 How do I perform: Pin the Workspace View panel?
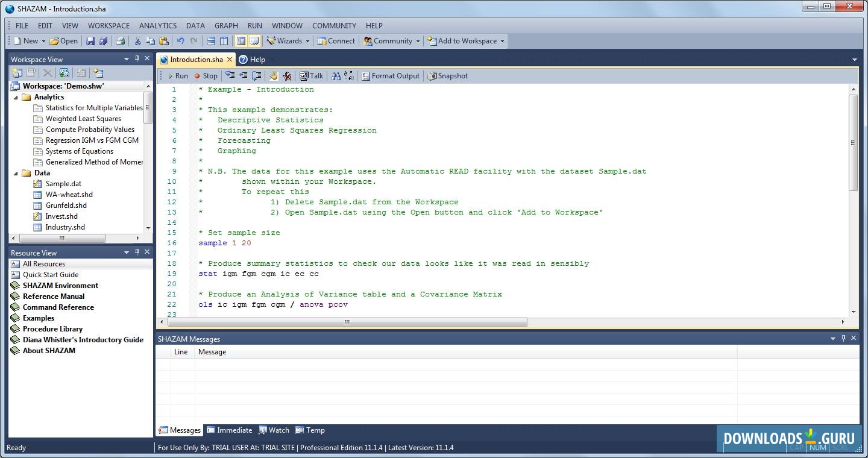tap(137, 59)
